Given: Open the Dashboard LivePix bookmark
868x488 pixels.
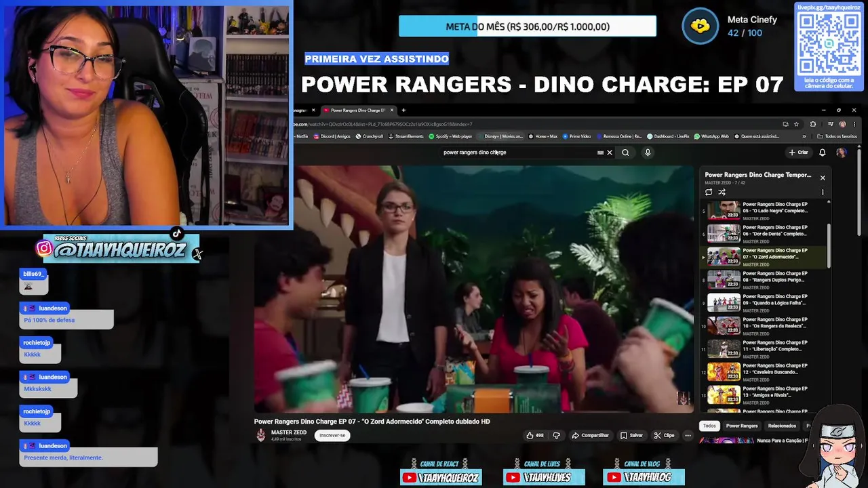Looking at the screenshot, I should 668,136.
